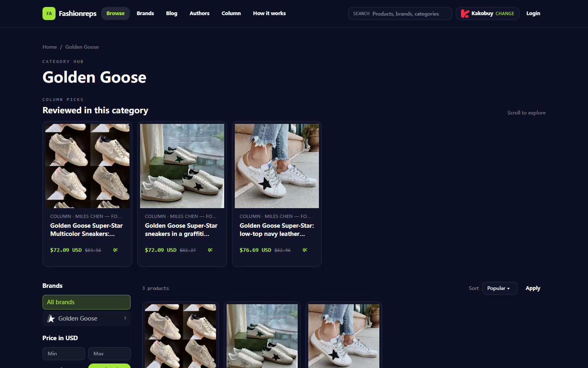
Task: Open graffiti sneakers review card image
Action: (182, 166)
